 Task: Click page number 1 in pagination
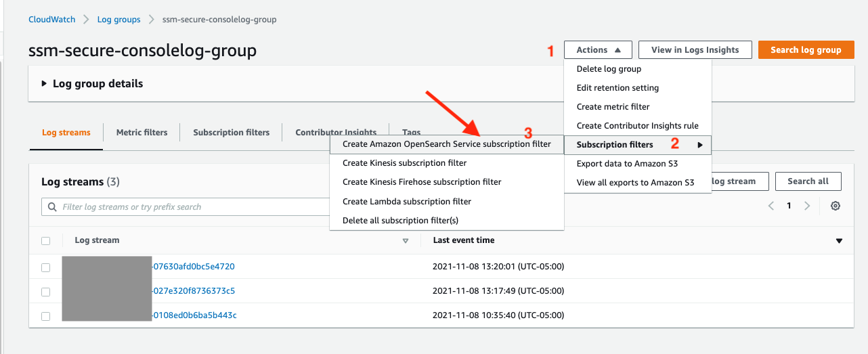789,206
